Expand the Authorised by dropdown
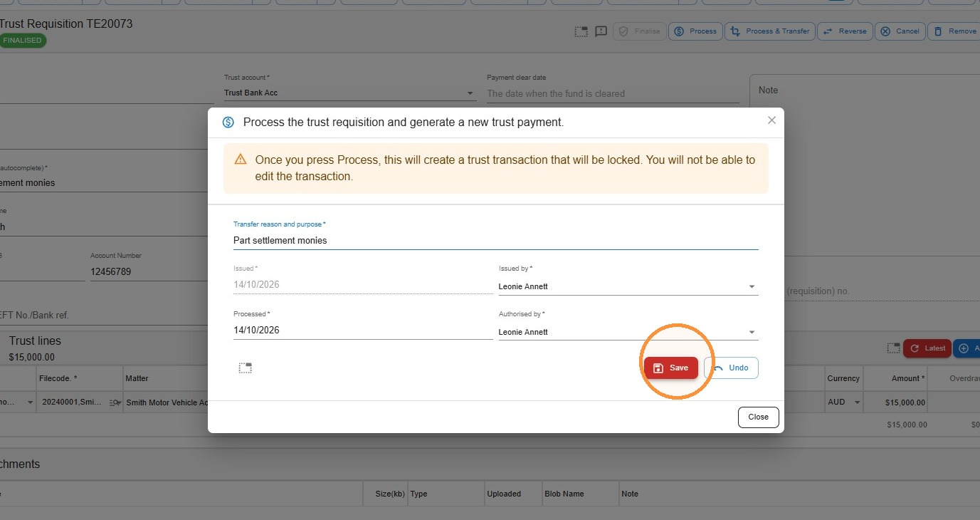The height and width of the screenshot is (520, 980). [628, 332]
